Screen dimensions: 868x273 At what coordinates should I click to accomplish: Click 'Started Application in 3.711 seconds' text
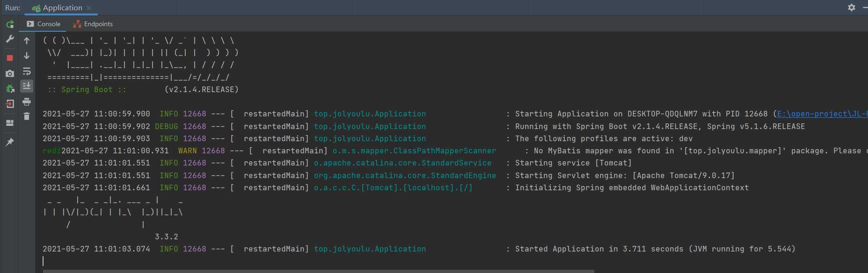point(599,249)
